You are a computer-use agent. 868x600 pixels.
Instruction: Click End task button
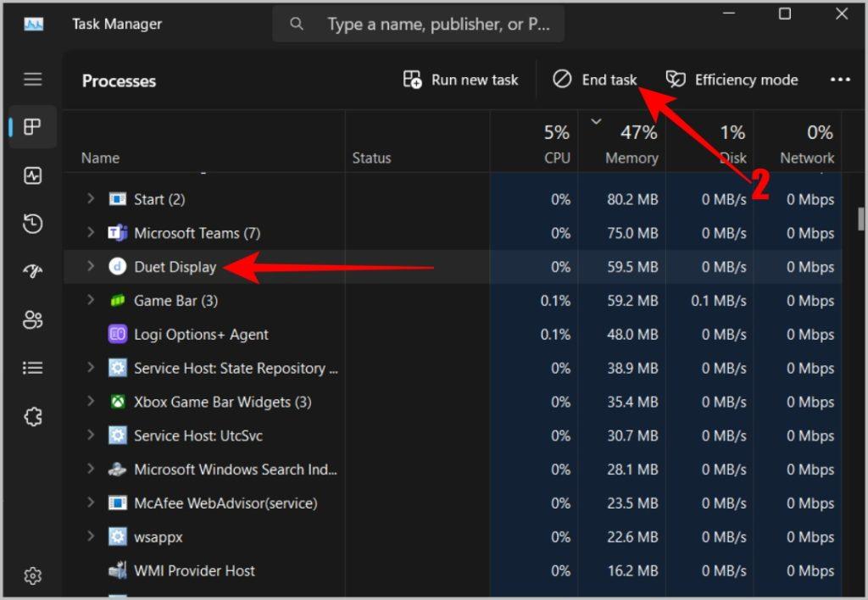point(594,80)
